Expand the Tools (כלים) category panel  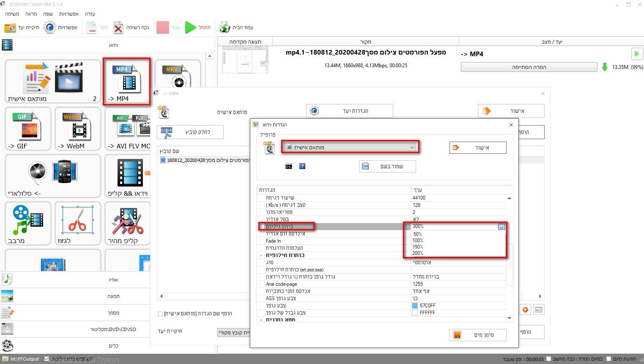(75, 346)
